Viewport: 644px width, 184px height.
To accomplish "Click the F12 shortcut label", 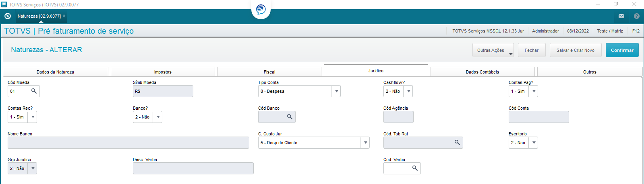I will tap(636, 31).
